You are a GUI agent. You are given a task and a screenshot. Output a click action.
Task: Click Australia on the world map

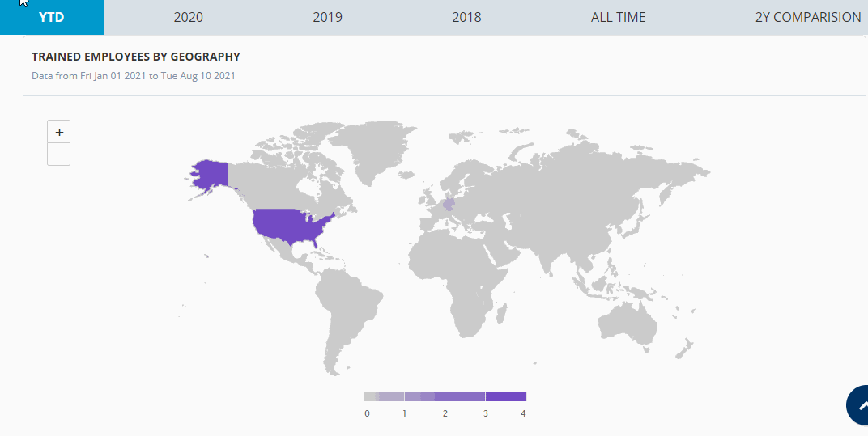(629, 323)
